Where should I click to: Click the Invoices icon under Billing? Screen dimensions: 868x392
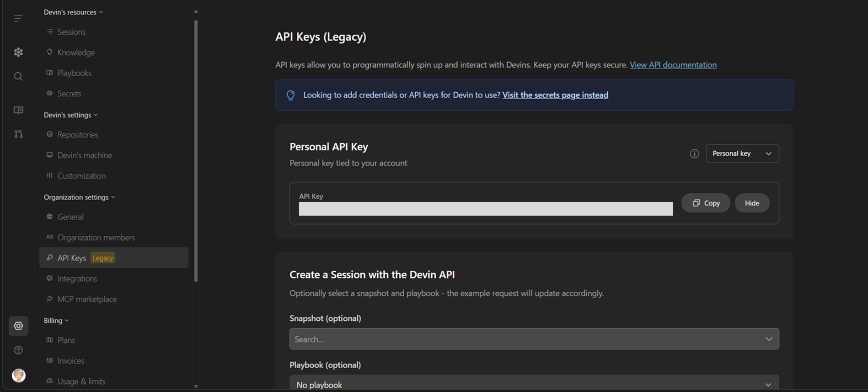pos(49,360)
